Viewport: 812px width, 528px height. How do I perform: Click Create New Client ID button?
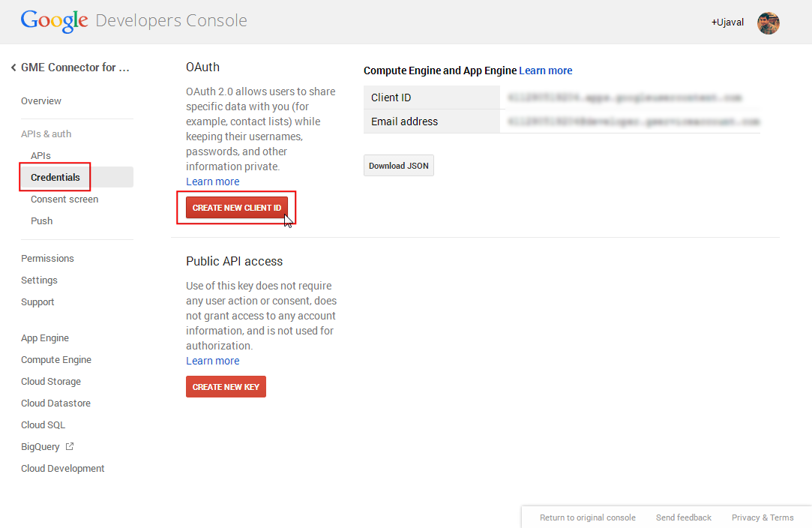point(236,208)
